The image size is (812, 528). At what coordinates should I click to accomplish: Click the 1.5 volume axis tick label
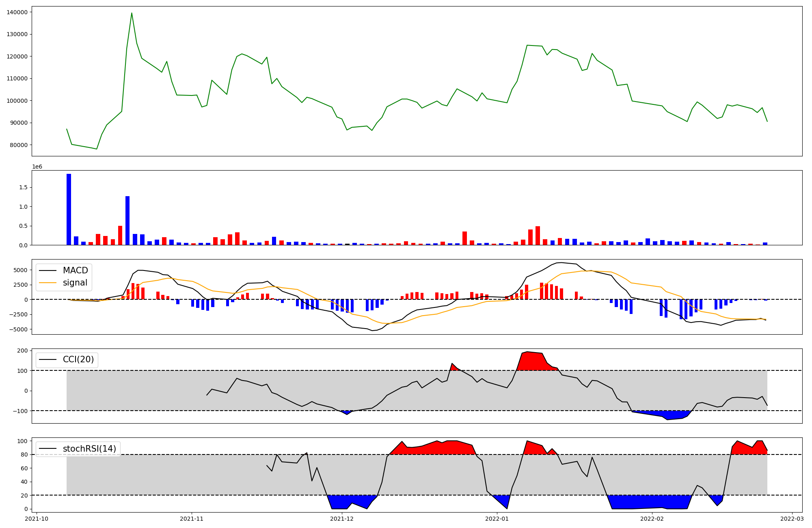pyautogui.click(x=23, y=188)
